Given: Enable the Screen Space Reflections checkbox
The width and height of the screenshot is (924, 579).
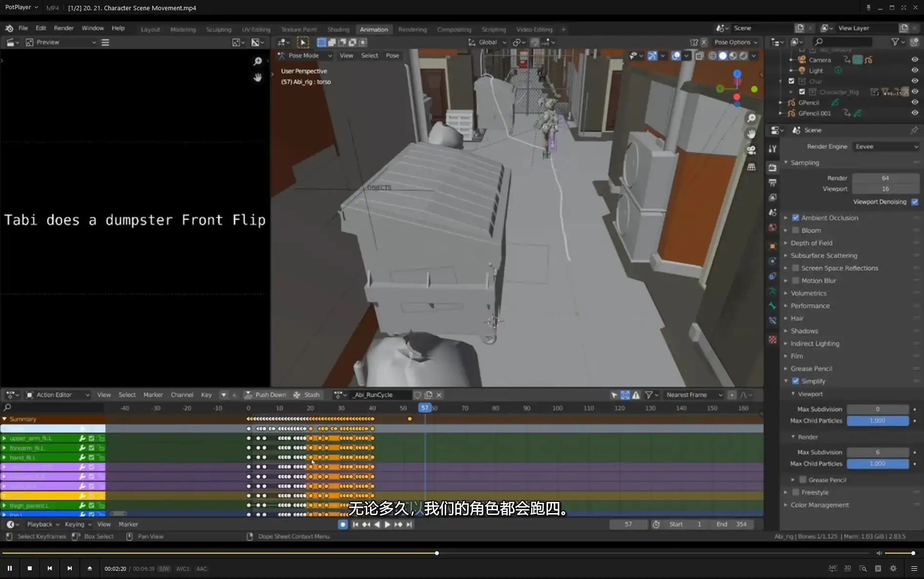Looking at the screenshot, I should tap(796, 268).
